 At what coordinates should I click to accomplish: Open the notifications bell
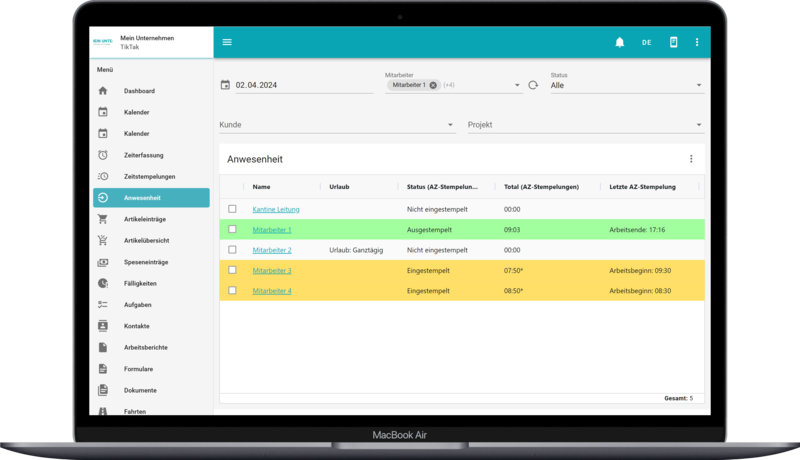coord(619,42)
